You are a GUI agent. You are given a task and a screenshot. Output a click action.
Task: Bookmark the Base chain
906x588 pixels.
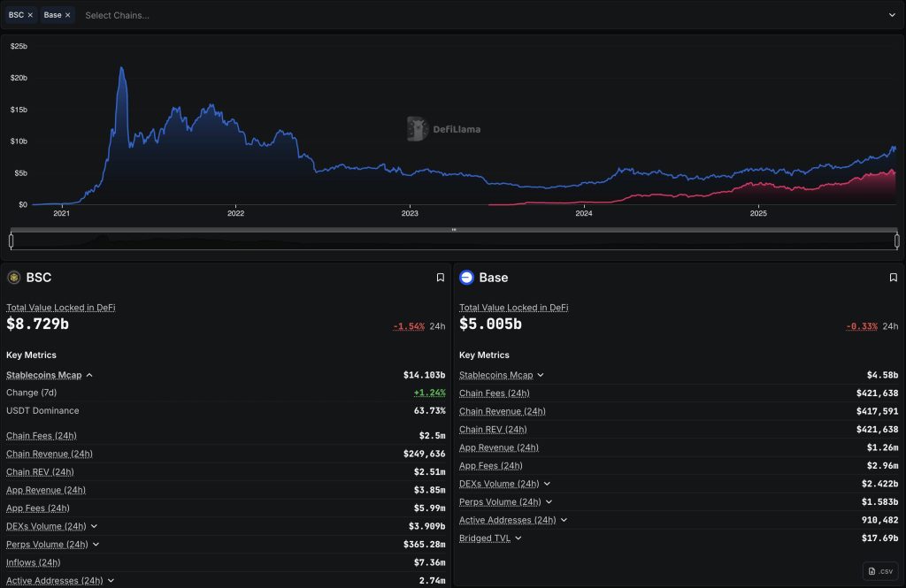(x=893, y=278)
